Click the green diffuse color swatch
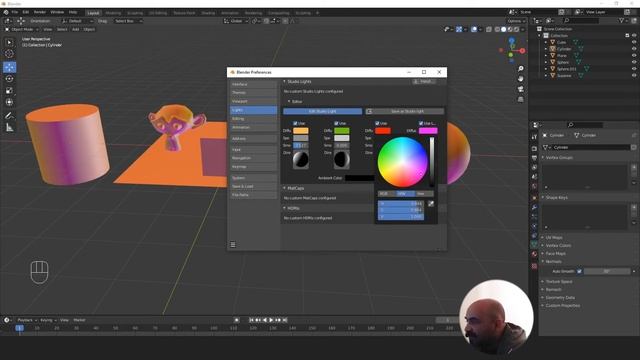This screenshot has width=640, height=360. click(342, 131)
